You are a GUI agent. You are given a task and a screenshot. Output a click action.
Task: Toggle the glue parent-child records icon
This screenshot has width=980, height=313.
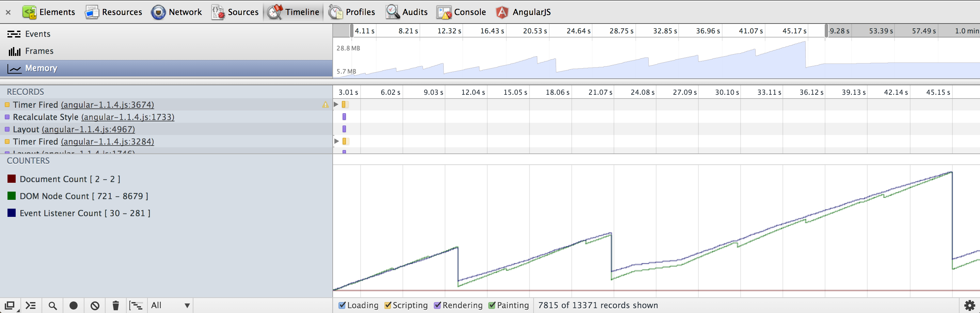(136, 305)
